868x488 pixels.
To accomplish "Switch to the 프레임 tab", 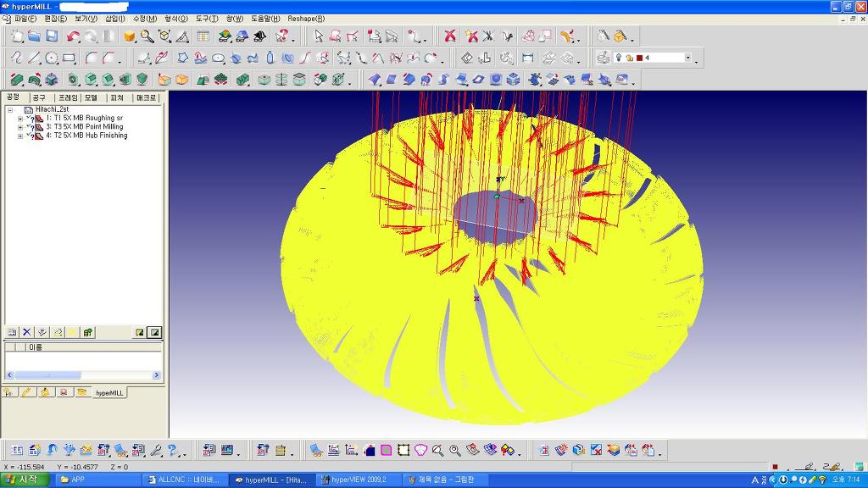I will coord(67,98).
